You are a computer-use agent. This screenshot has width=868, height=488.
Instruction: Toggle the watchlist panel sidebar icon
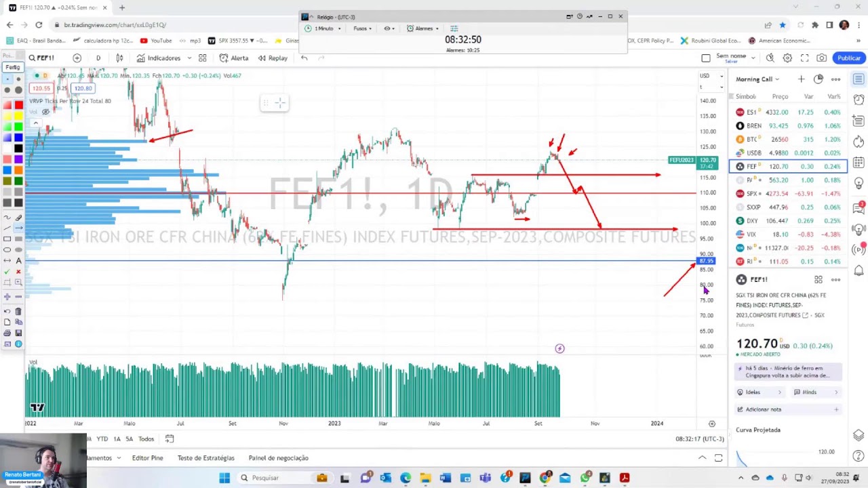click(x=859, y=79)
